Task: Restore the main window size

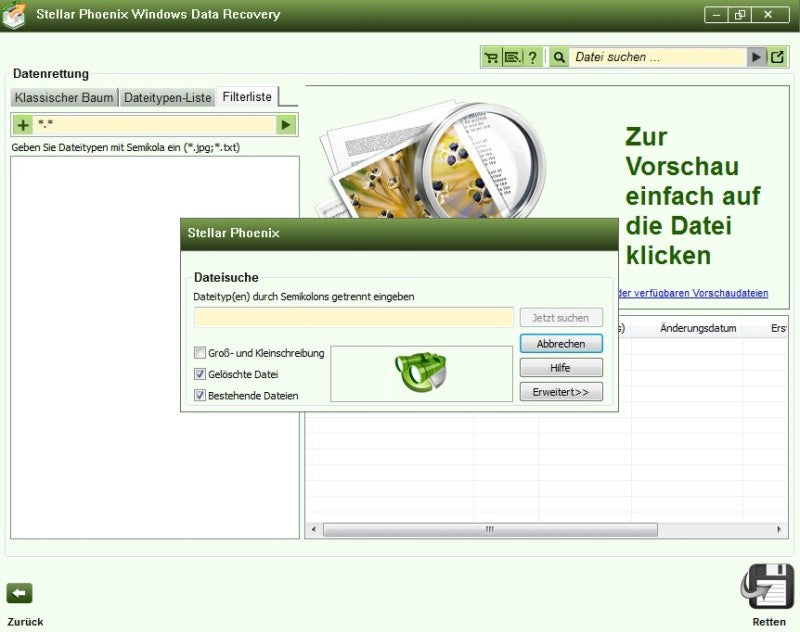Action: [x=740, y=15]
